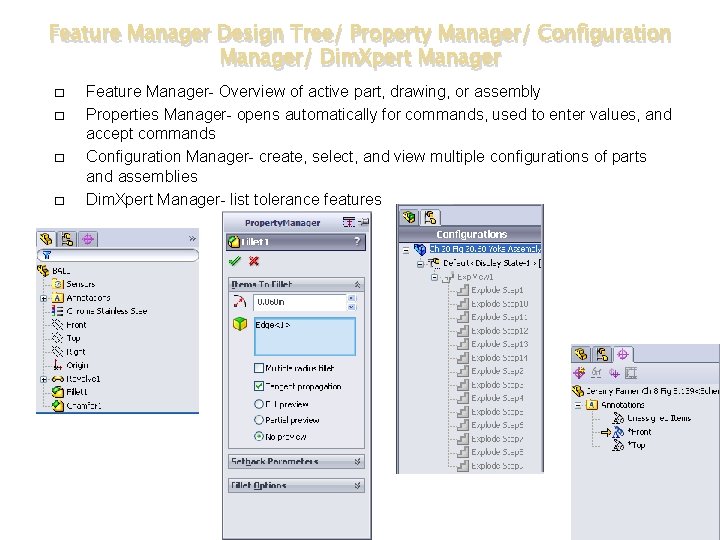Select the Sensors folder in feature tree
The width and height of the screenshot is (720, 540).
(74, 284)
